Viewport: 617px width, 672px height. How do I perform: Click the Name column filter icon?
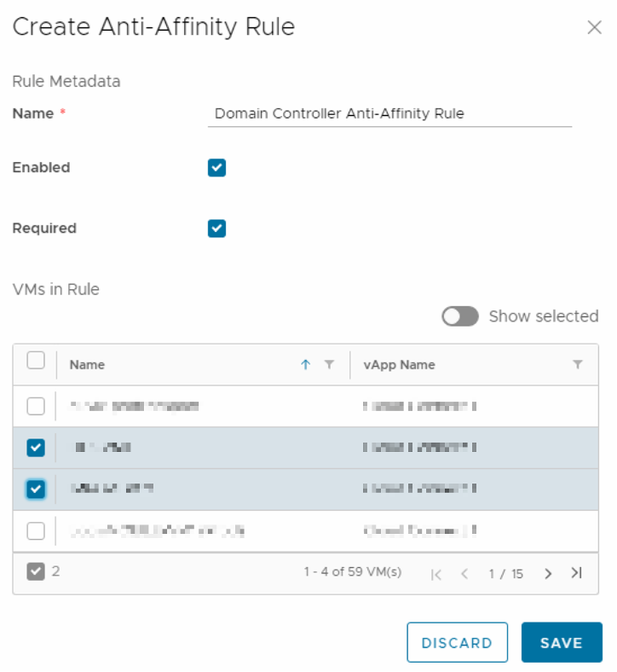point(330,365)
